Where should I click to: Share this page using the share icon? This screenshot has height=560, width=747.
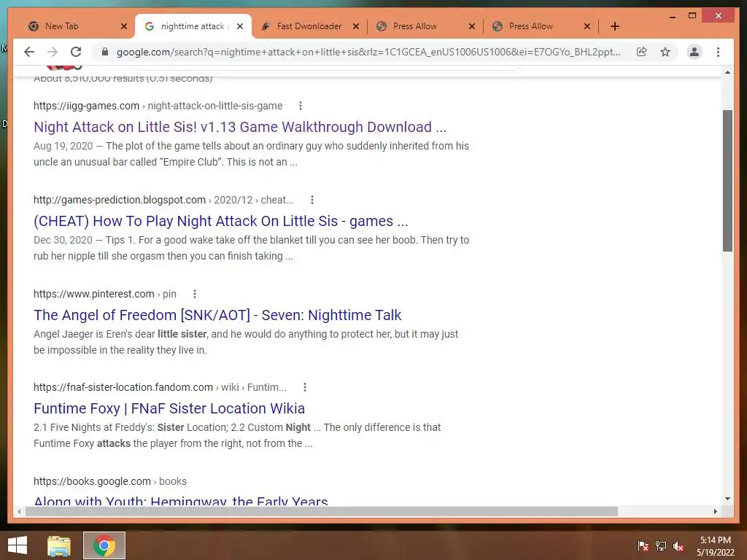click(x=642, y=52)
